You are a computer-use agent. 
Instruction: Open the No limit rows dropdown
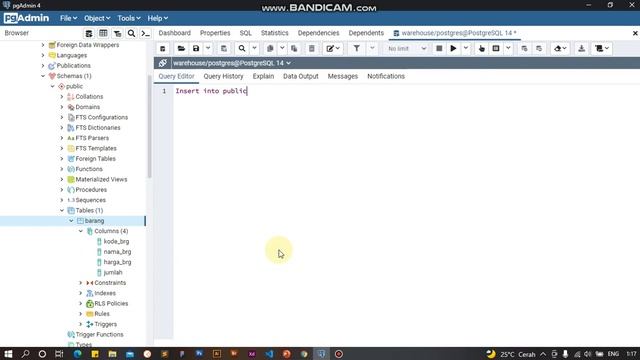tap(407, 49)
